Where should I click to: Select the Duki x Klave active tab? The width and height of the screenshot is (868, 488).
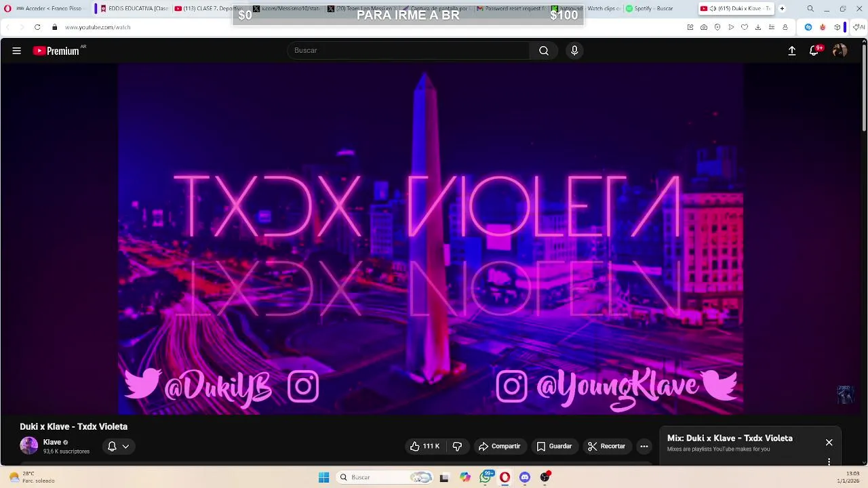pyautogui.click(x=735, y=8)
